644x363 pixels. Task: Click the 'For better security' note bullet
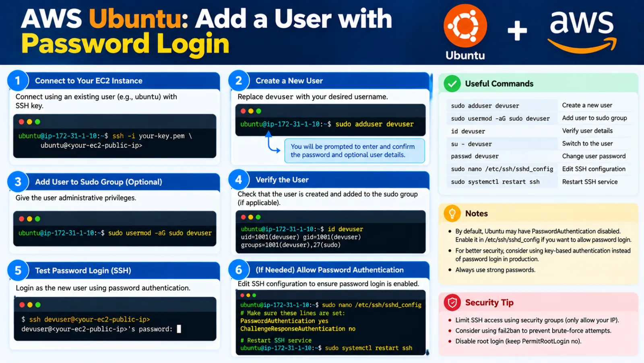point(543,255)
